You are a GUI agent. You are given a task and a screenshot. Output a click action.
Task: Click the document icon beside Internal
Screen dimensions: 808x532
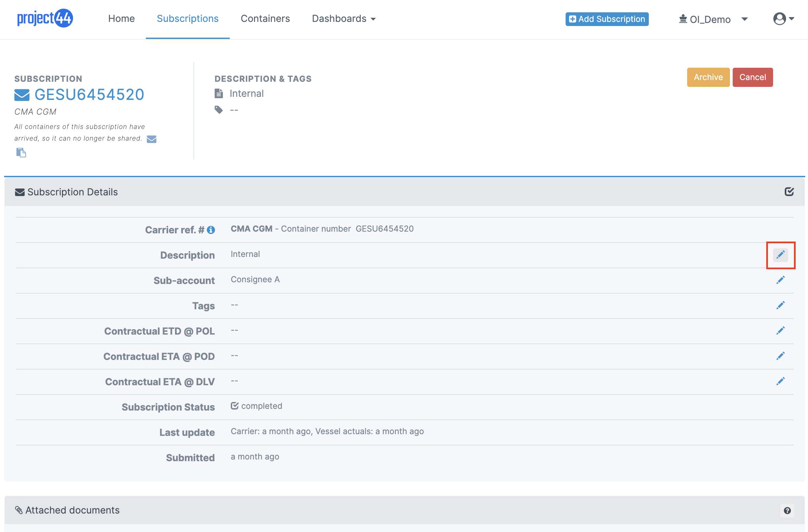click(x=219, y=93)
